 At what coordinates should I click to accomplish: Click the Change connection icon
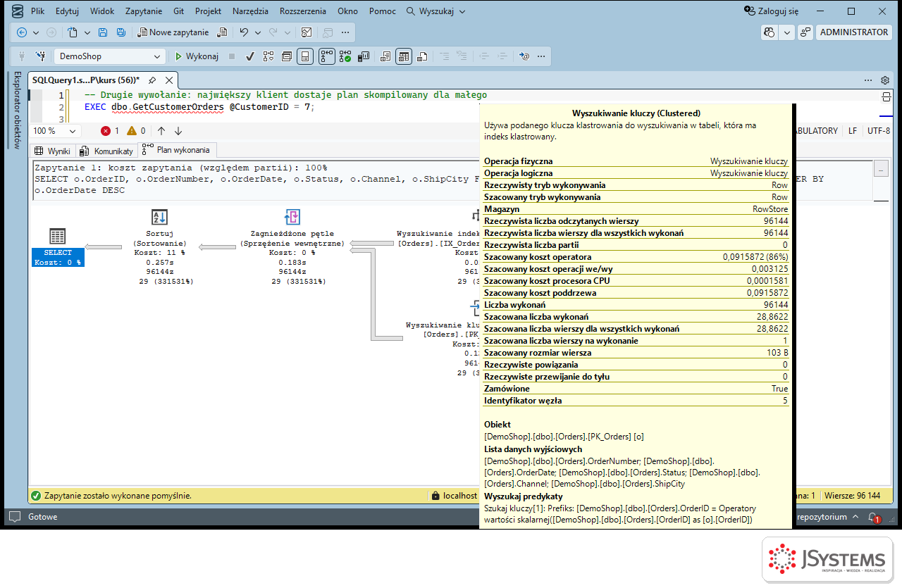pyautogui.click(x=41, y=56)
